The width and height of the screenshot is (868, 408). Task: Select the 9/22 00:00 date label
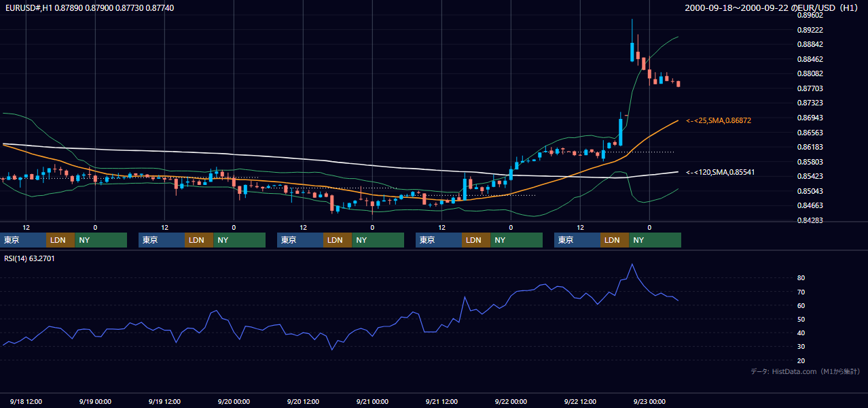[511, 402]
